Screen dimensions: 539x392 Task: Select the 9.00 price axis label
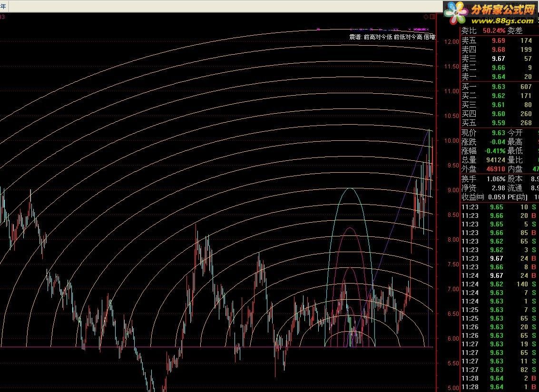point(453,190)
